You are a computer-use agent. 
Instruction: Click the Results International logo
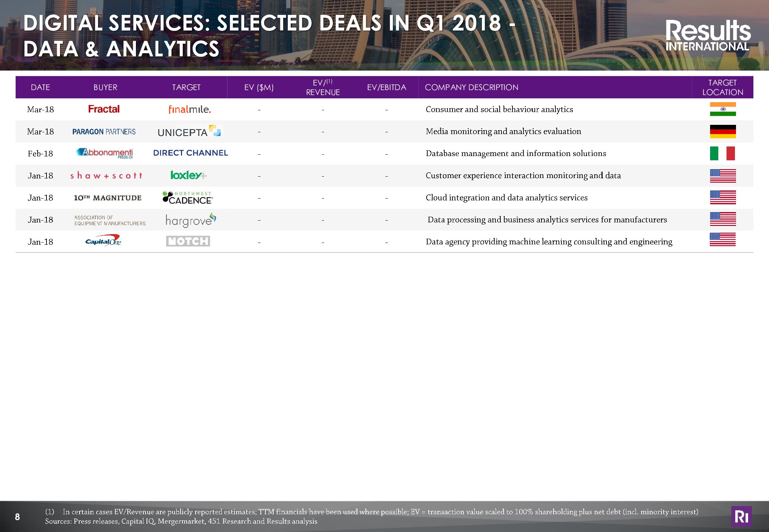click(708, 35)
